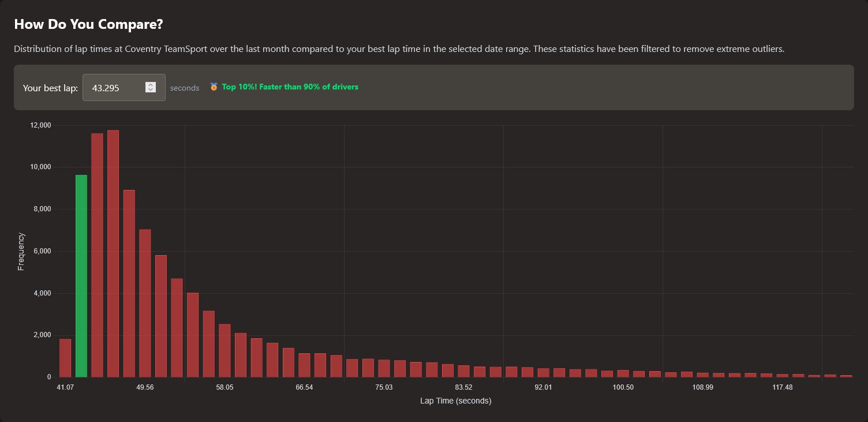
Task: Select the bar above the 75.03 label
Action: (x=384, y=368)
